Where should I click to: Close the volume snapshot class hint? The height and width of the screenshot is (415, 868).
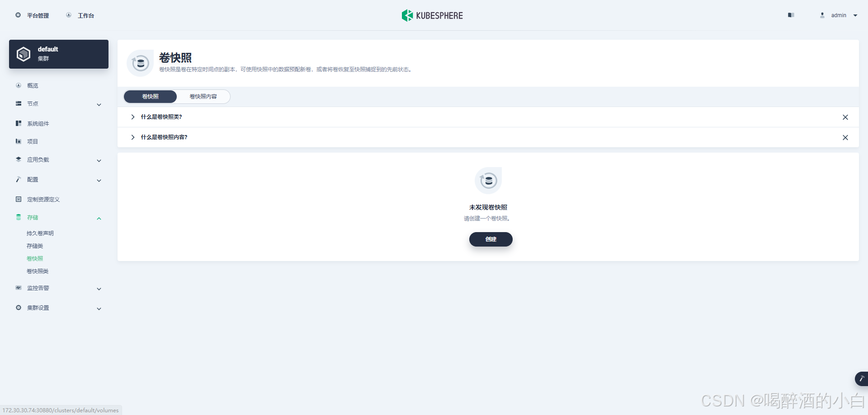[845, 117]
